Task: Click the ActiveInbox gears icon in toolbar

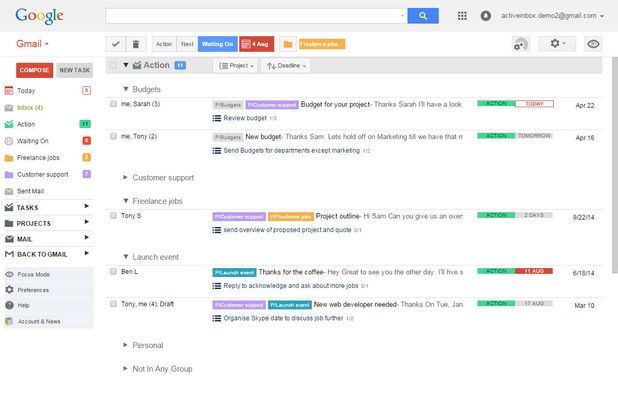Action: click(x=521, y=44)
